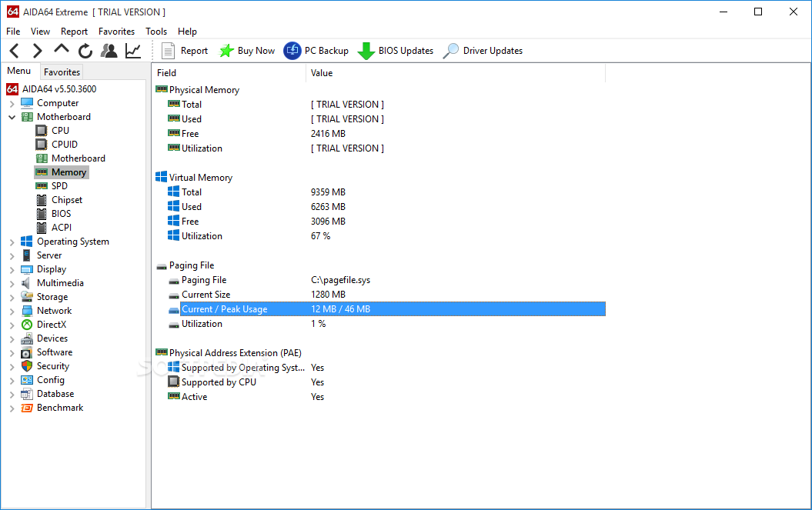Open the Help menu
Viewport: 812px width, 510px height.
187,32
